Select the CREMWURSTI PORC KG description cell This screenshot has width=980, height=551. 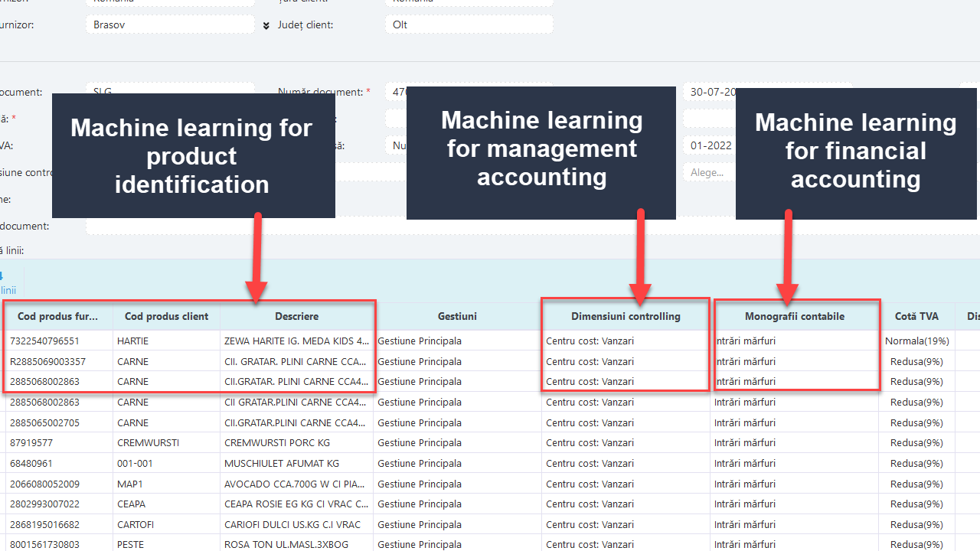coord(297,442)
